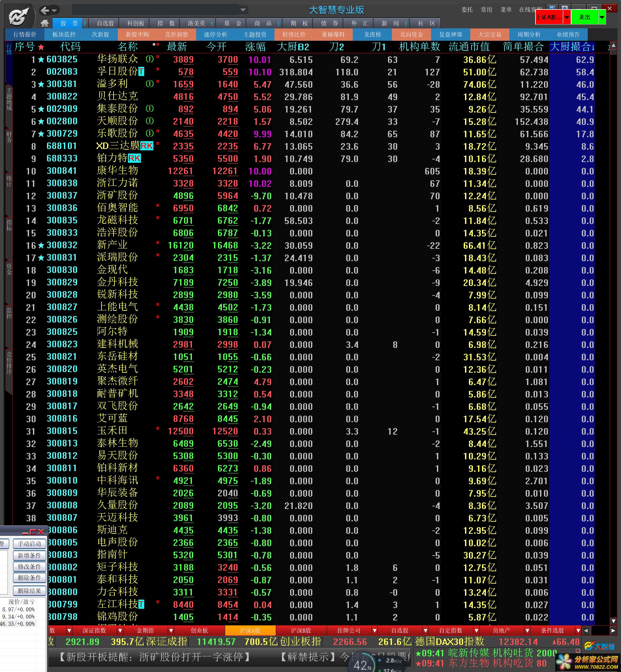Open the top search bar dropdown arrow

(243, 10)
